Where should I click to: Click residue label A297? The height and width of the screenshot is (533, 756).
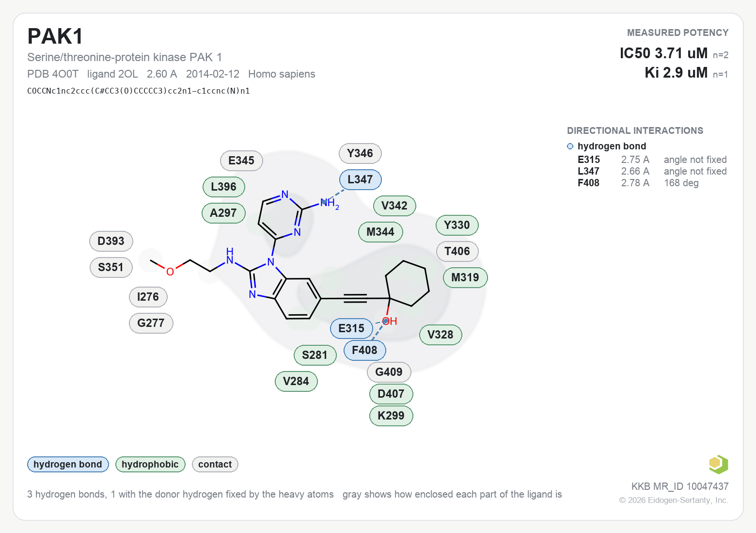point(223,213)
